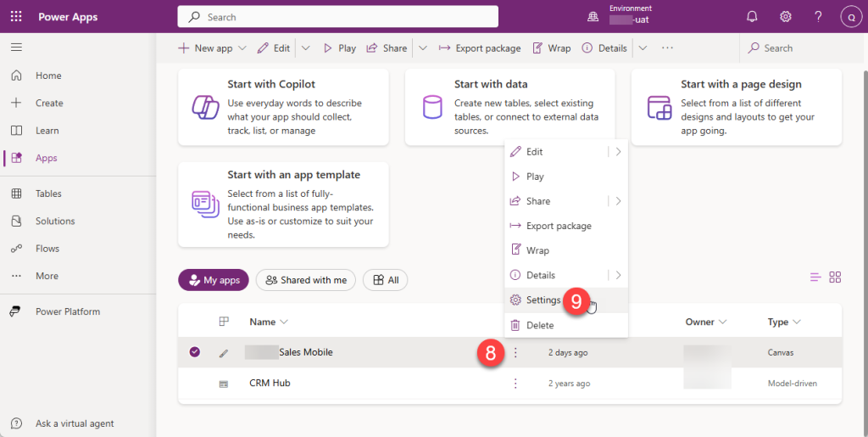Select the All apps tab

point(386,280)
